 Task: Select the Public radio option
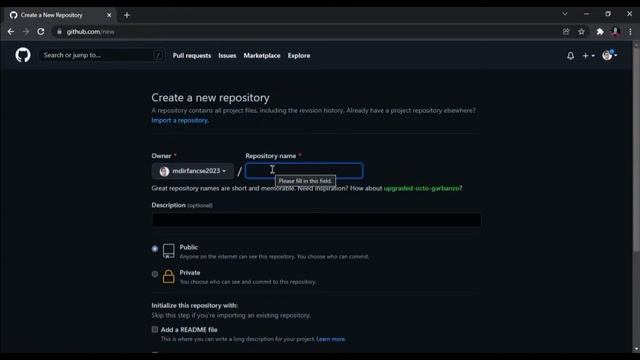pos(155,249)
